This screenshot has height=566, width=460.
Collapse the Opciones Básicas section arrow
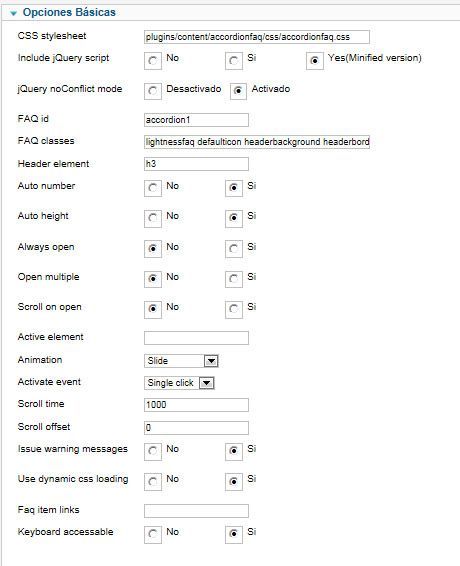click(14, 14)
